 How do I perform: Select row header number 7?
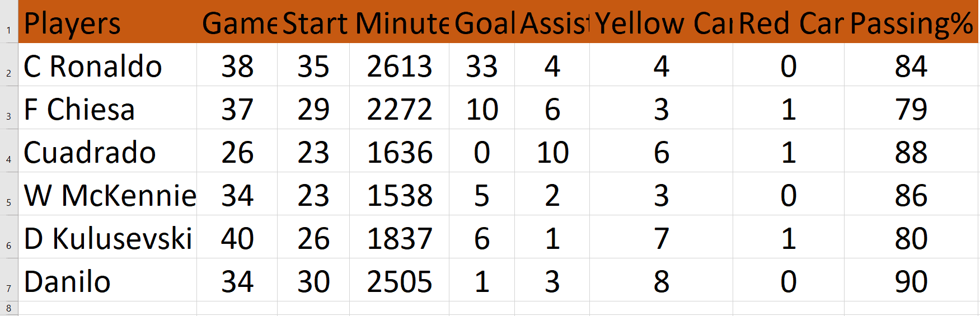tap(9, 289)
